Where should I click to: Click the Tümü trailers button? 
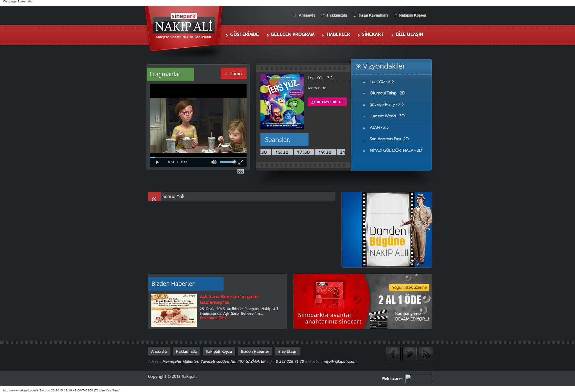[234, 74]
